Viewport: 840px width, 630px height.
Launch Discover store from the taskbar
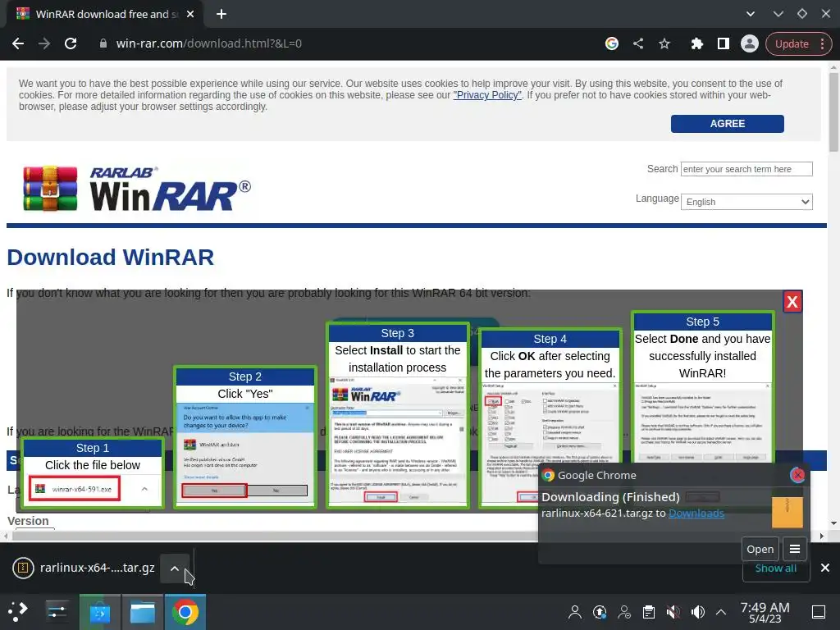[x=99, y=612]
